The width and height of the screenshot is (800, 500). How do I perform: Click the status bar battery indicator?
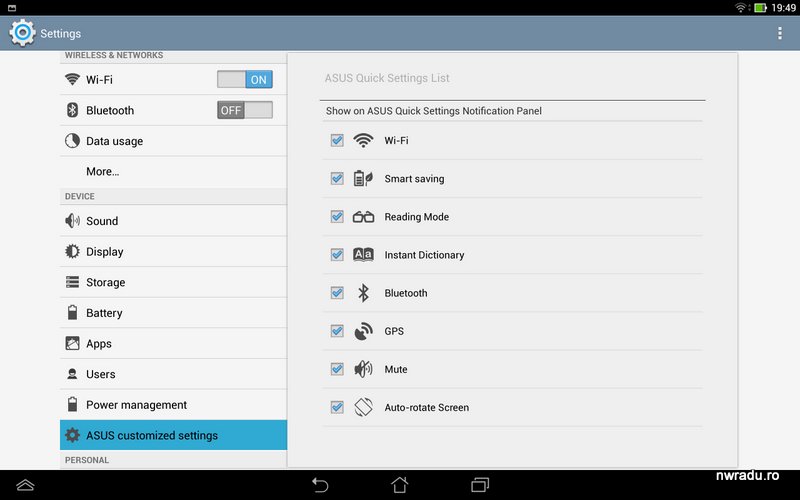point(760,8)
